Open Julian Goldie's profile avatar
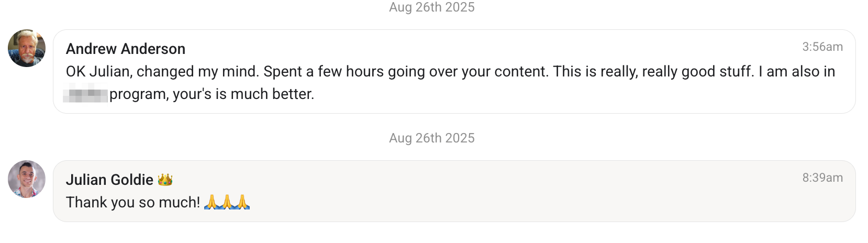Viewport: 868px width, 243px height. [27, 179]
